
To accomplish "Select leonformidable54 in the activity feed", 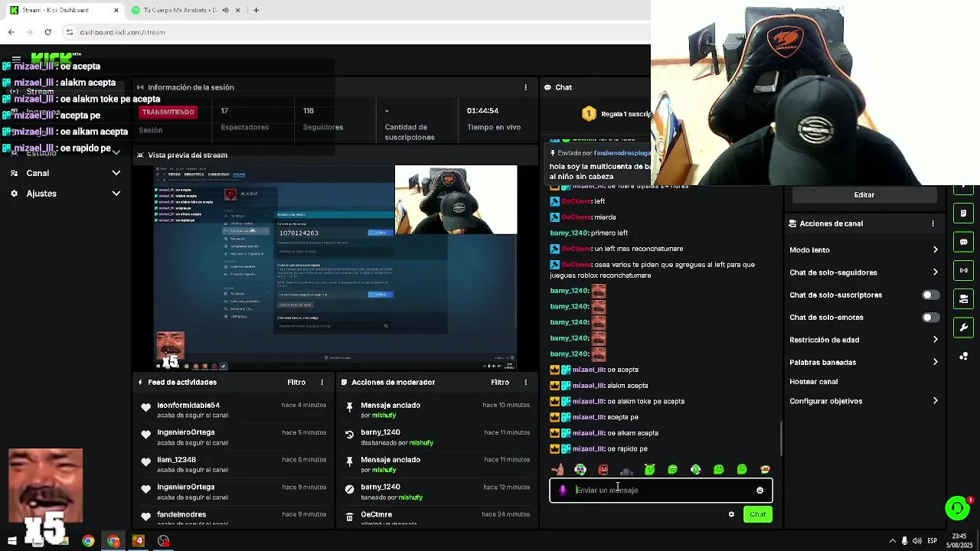I will [x=188, y=405].
